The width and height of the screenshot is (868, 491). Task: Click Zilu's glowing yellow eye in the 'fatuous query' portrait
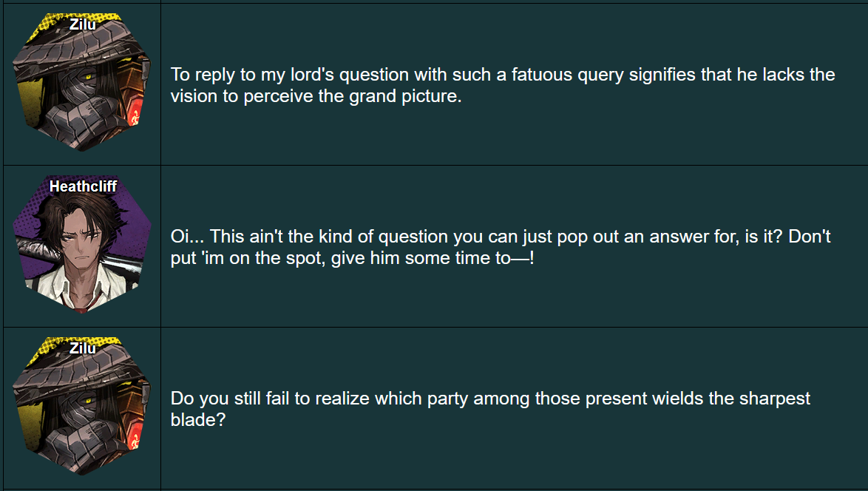click(87, 75)
